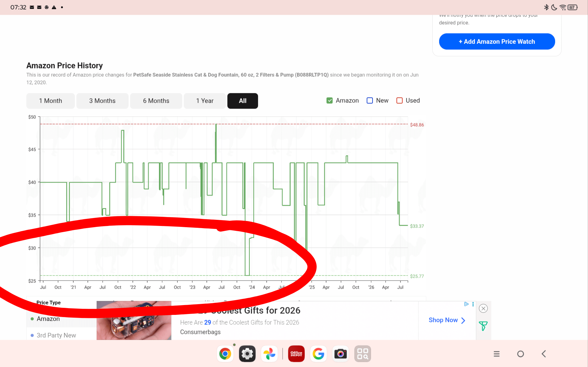
Task: Open the Google Photos pinwheel app
Action: tap(269, 354)
